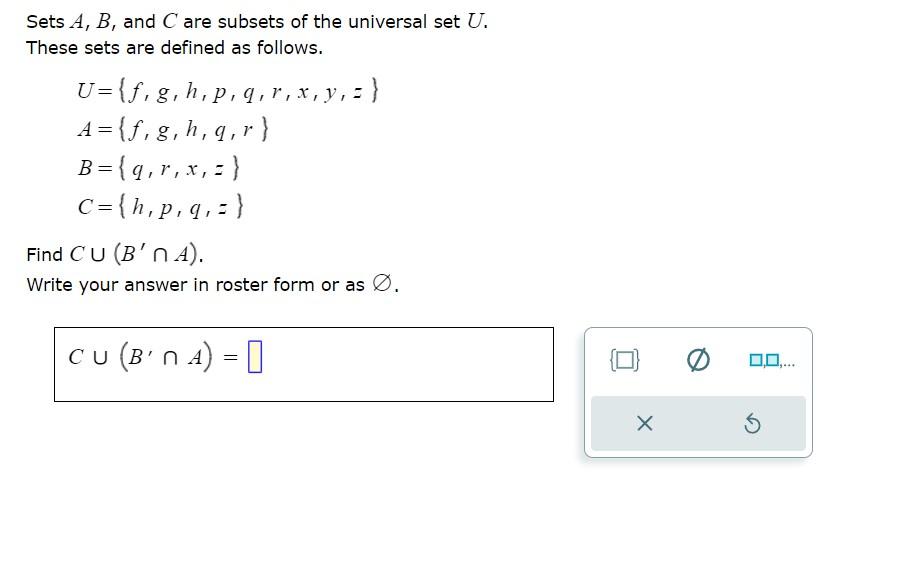The width and height of the screenshot is (902, 576).
Task: Select the set C definition text
Action: 160,207
